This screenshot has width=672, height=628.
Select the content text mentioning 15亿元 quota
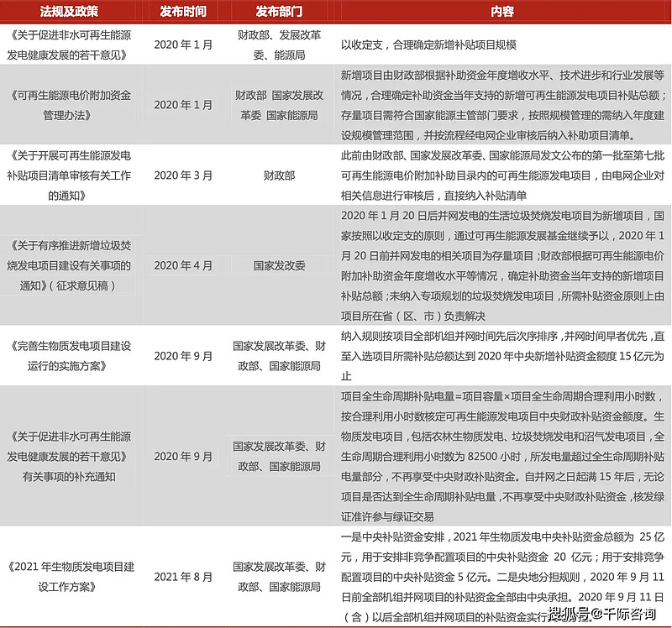tap(502, 355)
